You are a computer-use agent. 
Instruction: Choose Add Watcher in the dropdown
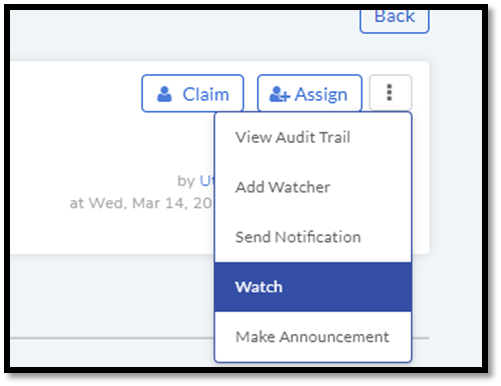[x=313, y=187]
